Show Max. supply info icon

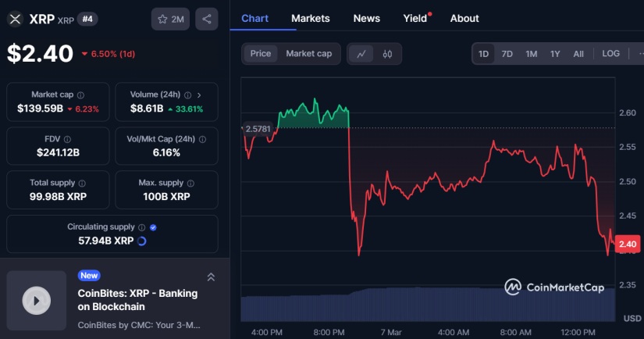pos(190,184)
